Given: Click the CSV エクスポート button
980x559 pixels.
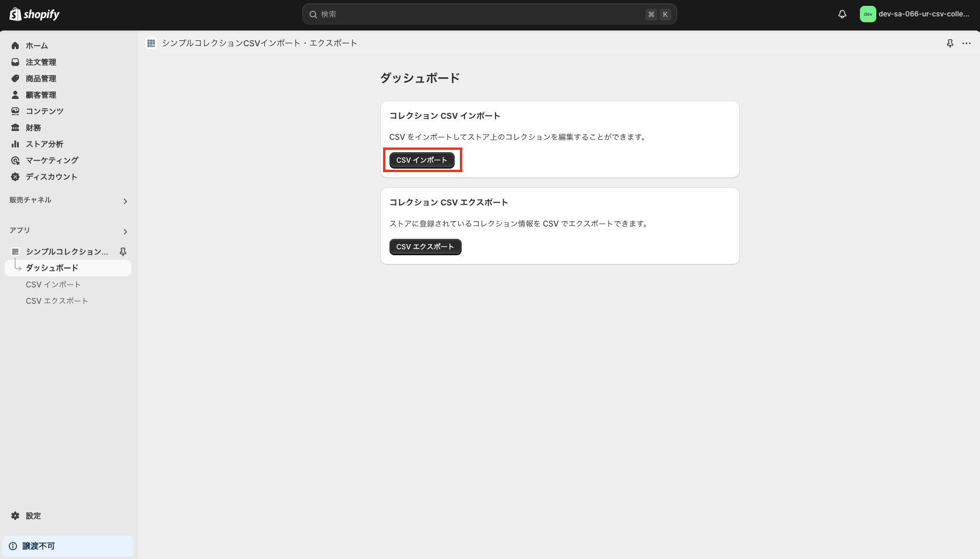Looking at the screenshot, I should [x=425, y=246].
